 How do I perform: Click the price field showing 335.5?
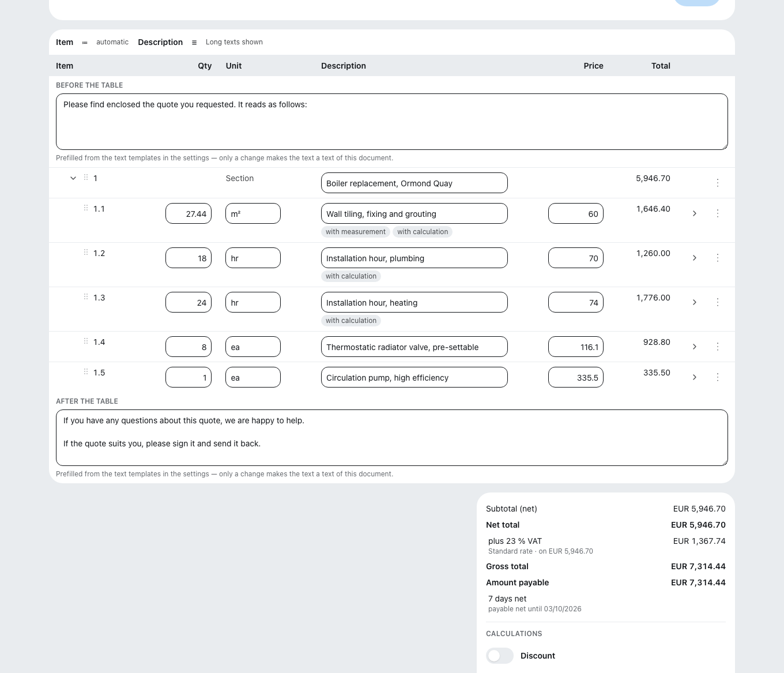click(x=576, y=377)
